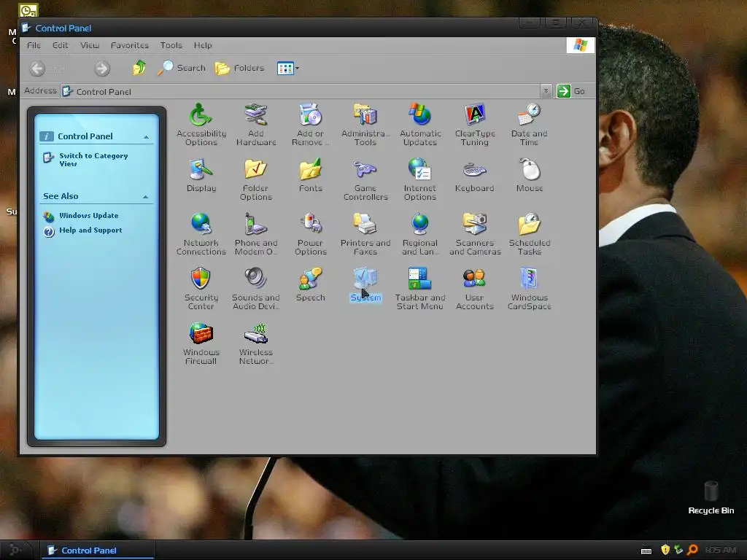Image resolution: width=747 pixels, height=560 pixels.
Task: Open the Tools menu
Action: 171,45
